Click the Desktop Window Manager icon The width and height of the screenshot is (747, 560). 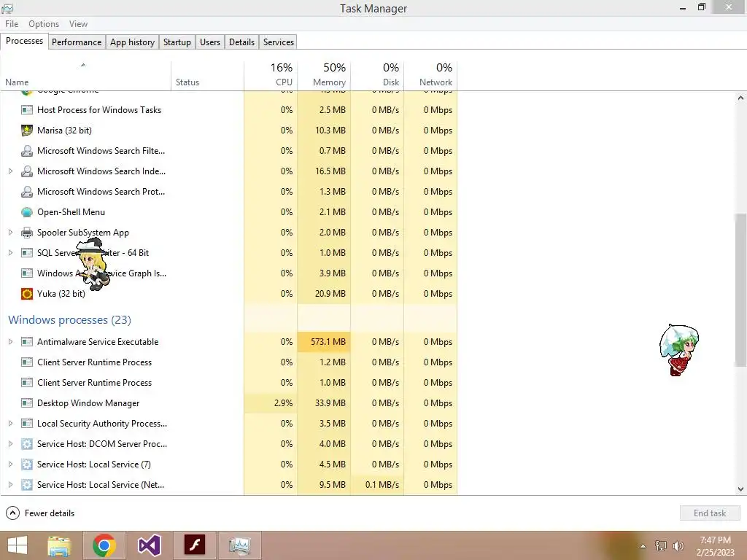click(27, 403)
